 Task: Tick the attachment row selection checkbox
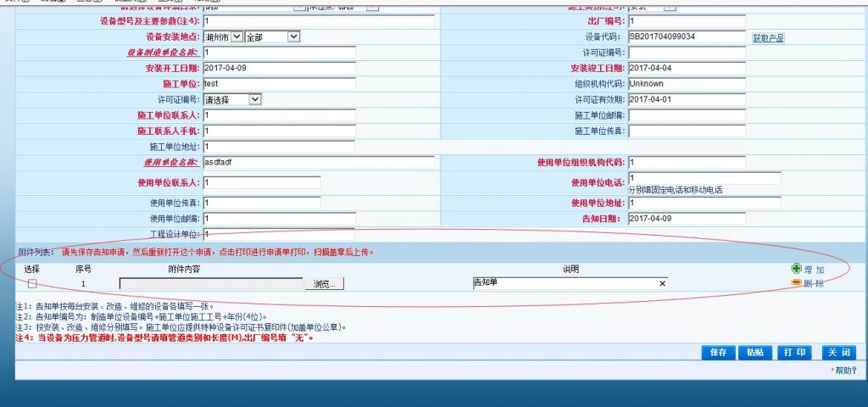(32, 284)
